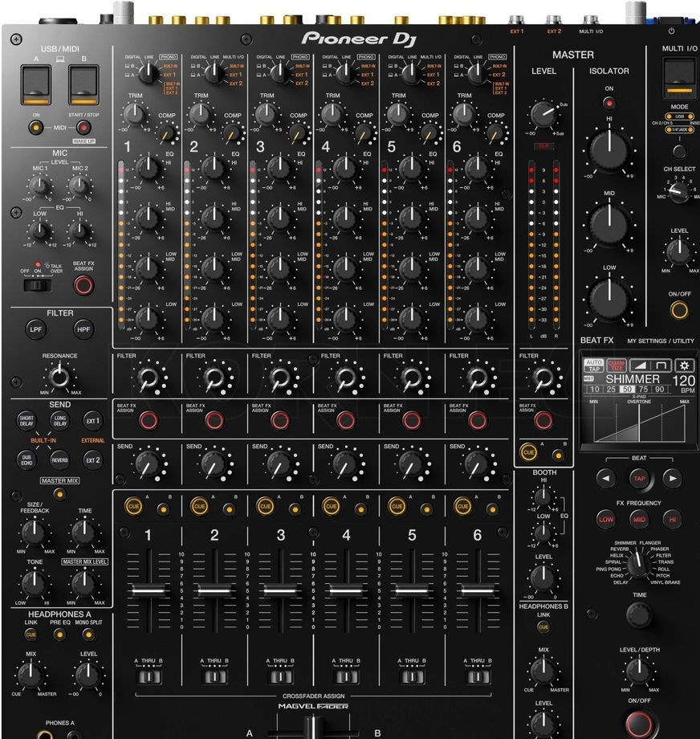Select the DUB ECHO send button
This screenshot has height=739, width=700.
click(x=26, y=460)
